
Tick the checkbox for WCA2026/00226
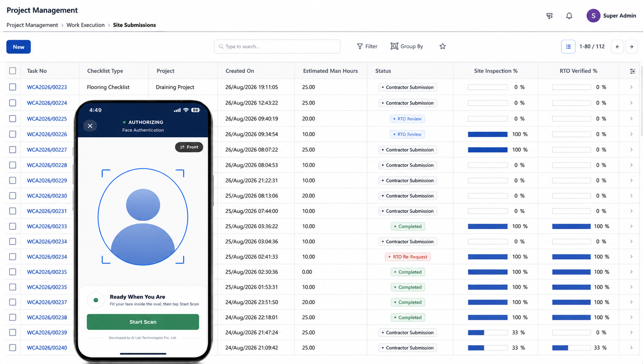[13, 134]
